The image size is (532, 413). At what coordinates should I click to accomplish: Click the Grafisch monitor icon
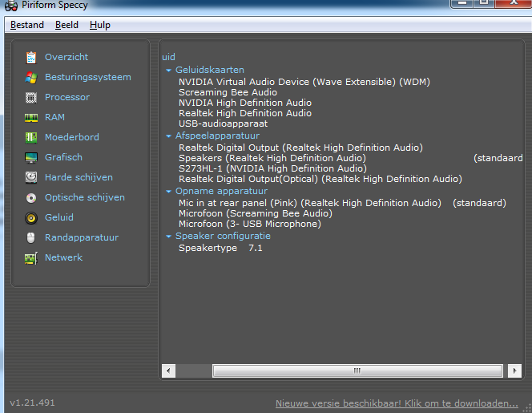click(31, 158)
